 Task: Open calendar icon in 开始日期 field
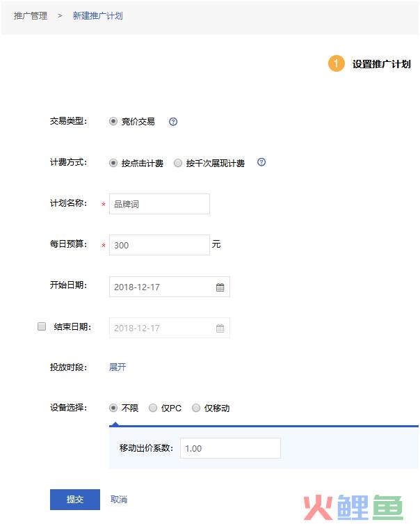(220, 287)
